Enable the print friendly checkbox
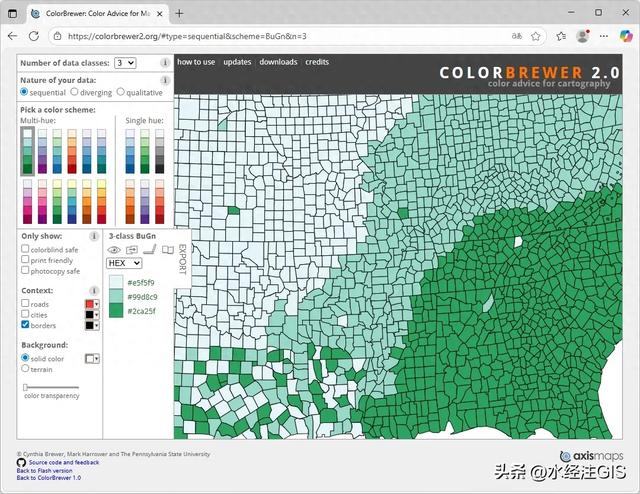 point(25,259)
